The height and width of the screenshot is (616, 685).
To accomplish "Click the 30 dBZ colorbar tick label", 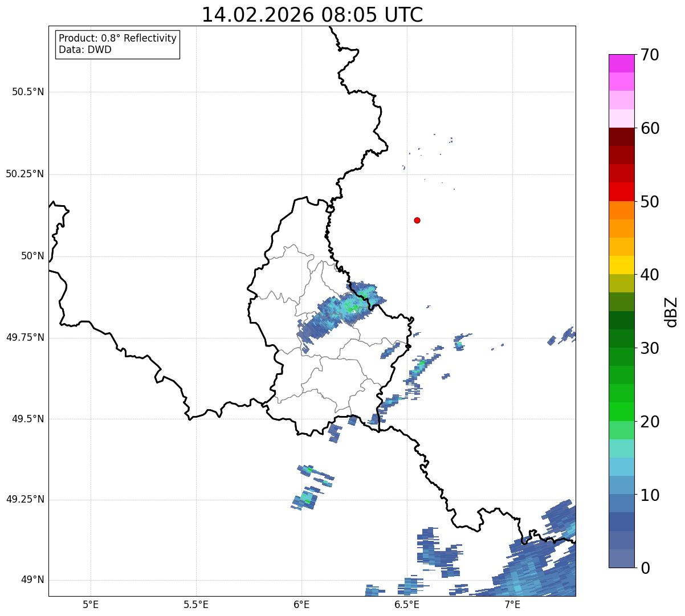I will [x=650, y=348].
